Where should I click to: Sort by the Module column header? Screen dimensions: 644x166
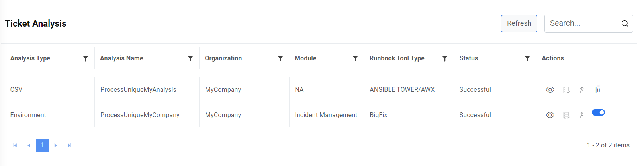305,58
